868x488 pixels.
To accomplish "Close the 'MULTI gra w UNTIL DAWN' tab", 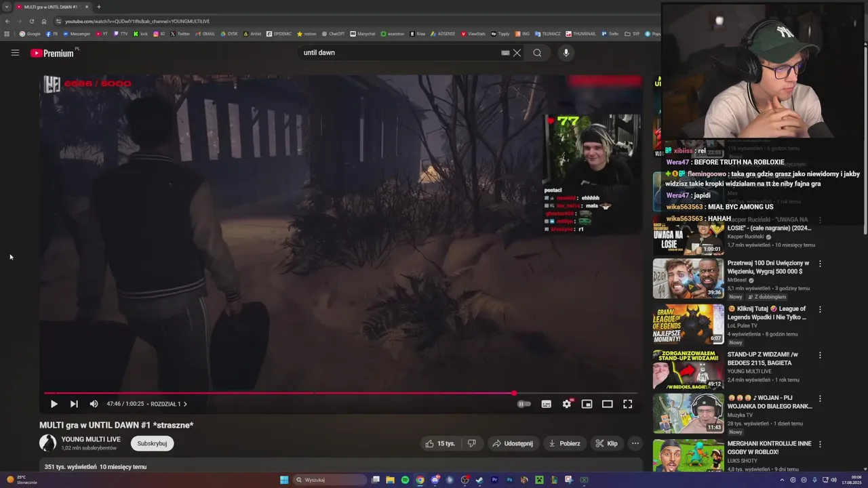I will (87, 7).
